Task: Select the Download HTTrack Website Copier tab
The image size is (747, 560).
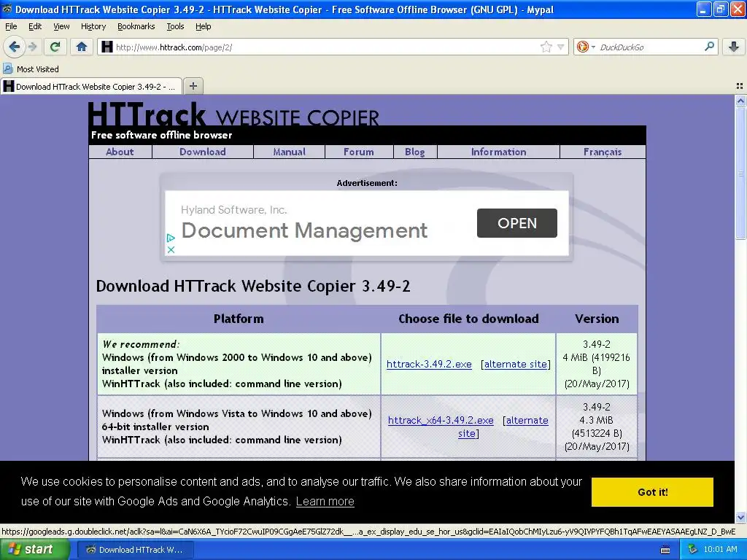Action: (x=91, y=86)
